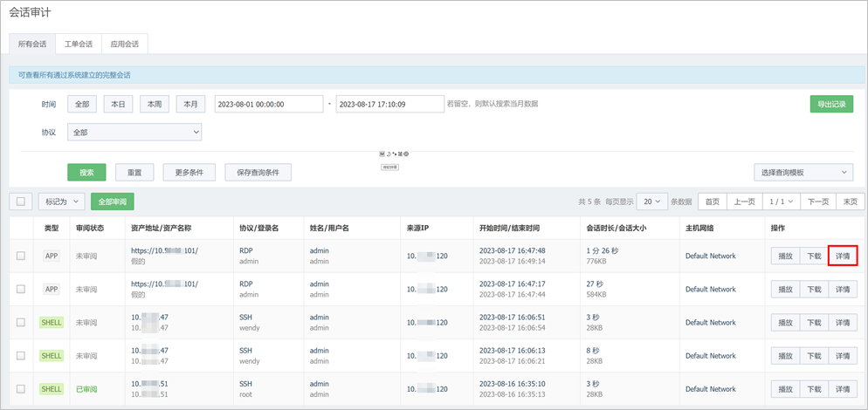Toggle the select-all checkbox in table header
Screen dimensions: 868x410
click(21, 202)
